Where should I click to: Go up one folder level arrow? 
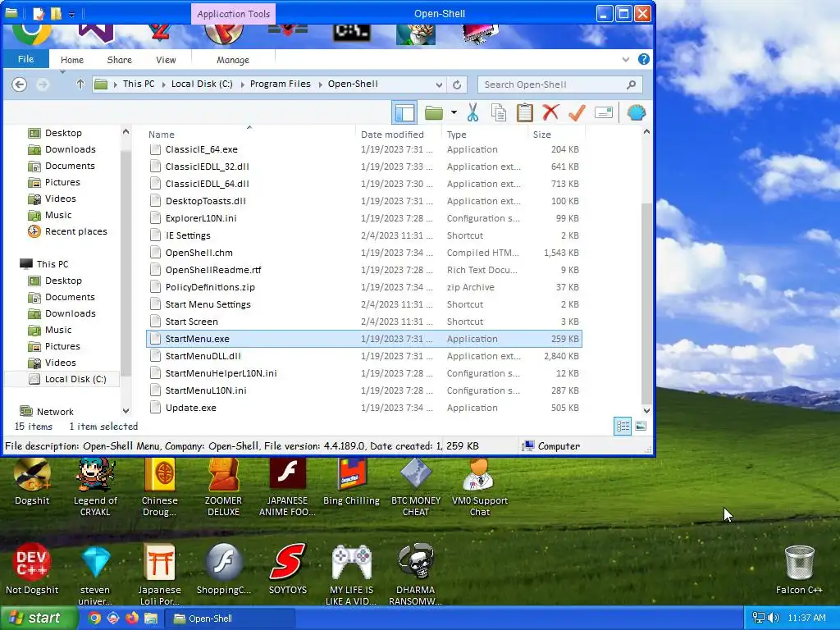coord(80,84)
